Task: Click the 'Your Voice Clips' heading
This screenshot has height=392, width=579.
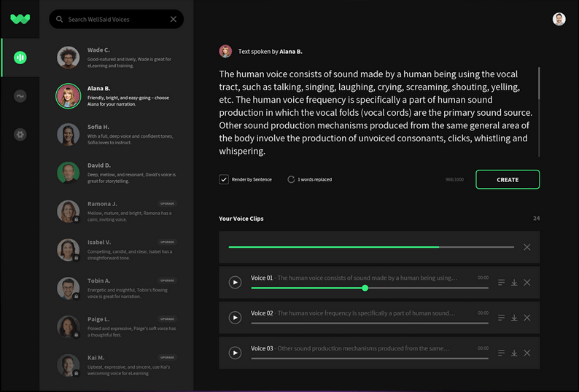Action: pos(241,219)
